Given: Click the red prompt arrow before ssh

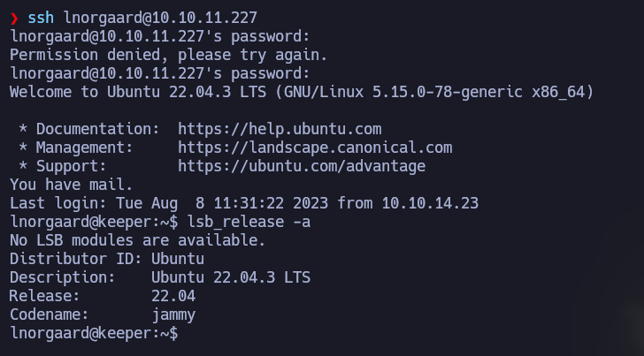Looking at the screenshot, I should (14, 18).
